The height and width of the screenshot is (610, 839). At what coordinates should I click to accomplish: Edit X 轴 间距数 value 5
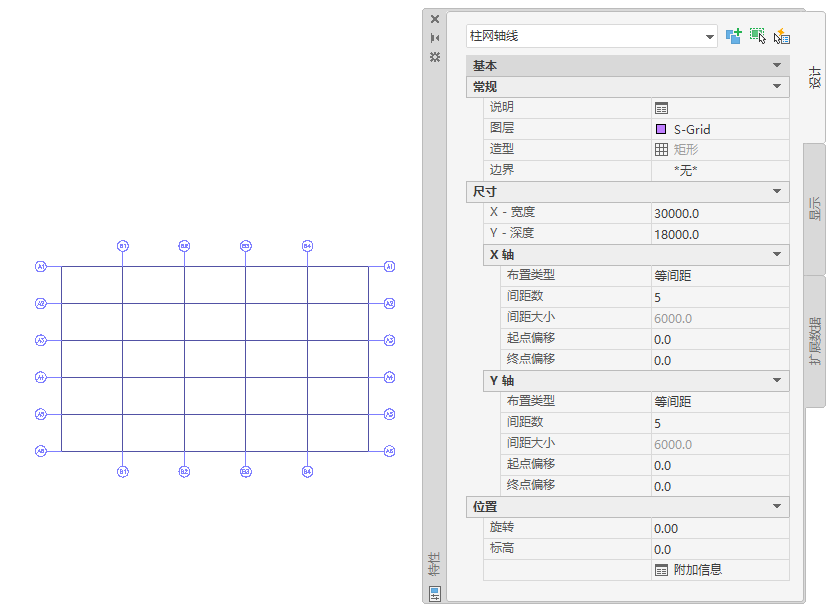click(720, 298)
